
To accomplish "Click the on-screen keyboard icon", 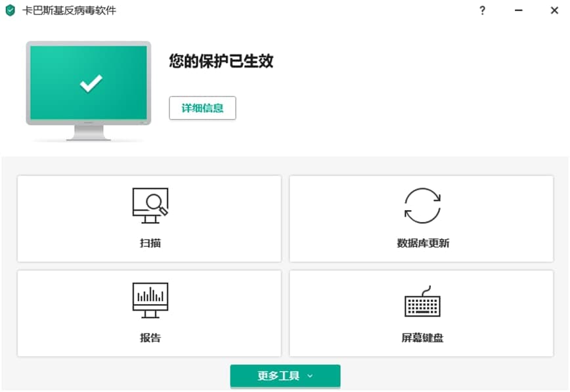I will pos(422,301).
